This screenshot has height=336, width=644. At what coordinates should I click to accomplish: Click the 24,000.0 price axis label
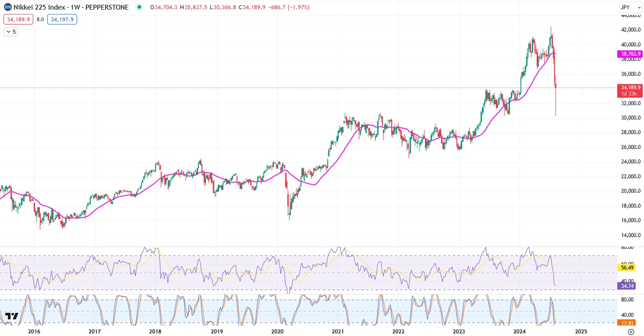tap(631, 162)
